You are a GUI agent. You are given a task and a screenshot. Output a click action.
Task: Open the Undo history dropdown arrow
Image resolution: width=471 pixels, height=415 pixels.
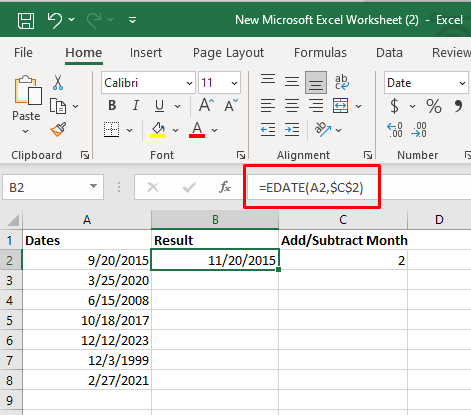pyautogui.click(x=71, y=20)
